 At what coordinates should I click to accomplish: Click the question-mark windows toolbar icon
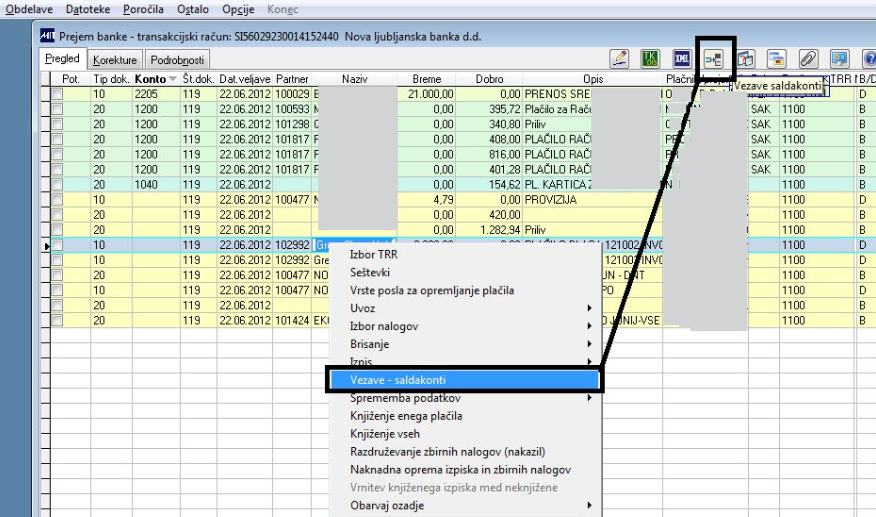point(745,59)
